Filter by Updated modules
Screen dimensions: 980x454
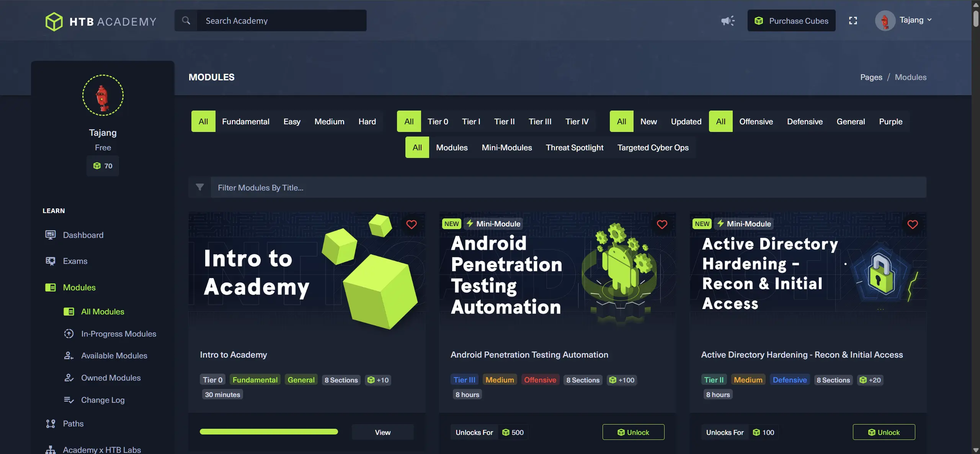tap(686, 121)
